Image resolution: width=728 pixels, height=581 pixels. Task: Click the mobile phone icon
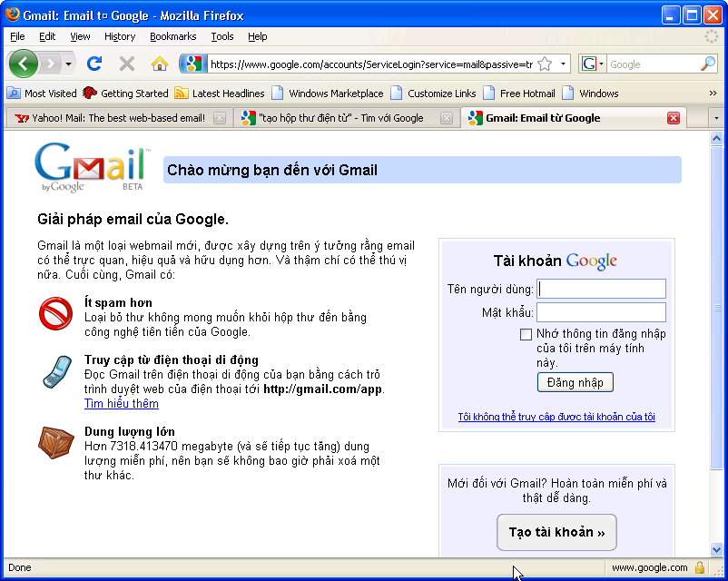point(57,371)
